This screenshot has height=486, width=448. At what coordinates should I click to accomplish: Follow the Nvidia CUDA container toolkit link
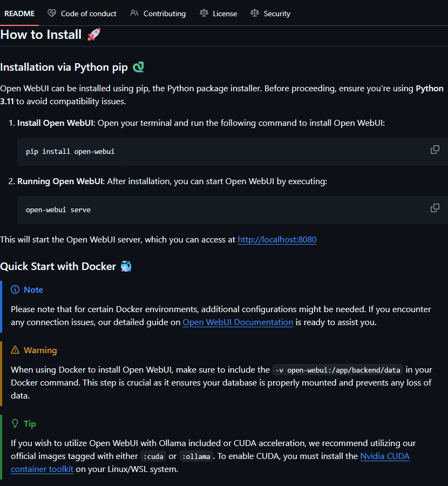click(384, 456)
